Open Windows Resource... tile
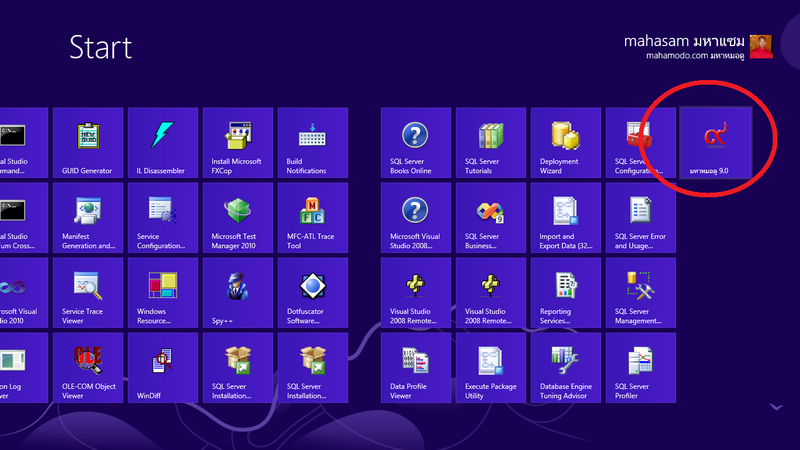Viewport: 800px width, 450px height. (163, 293)
